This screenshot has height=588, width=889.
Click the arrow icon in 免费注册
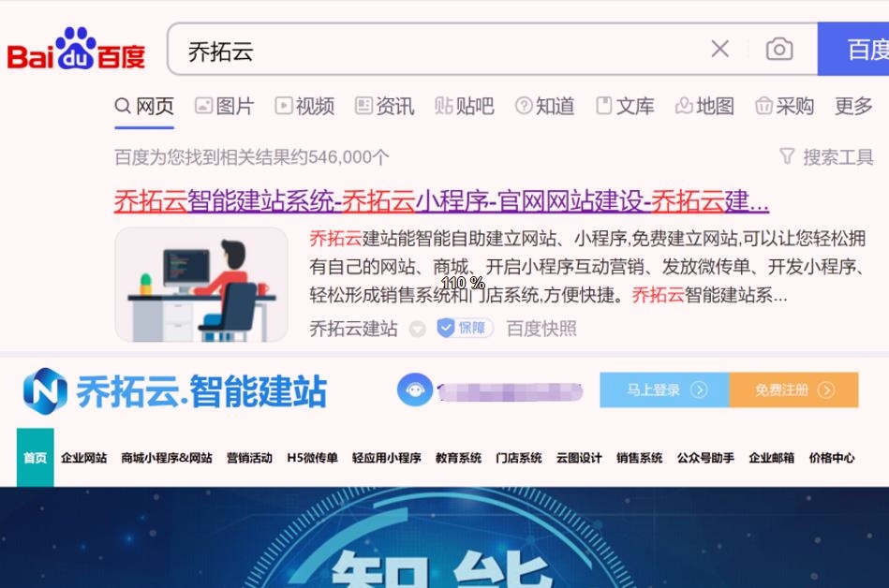(x=826, y=390)
